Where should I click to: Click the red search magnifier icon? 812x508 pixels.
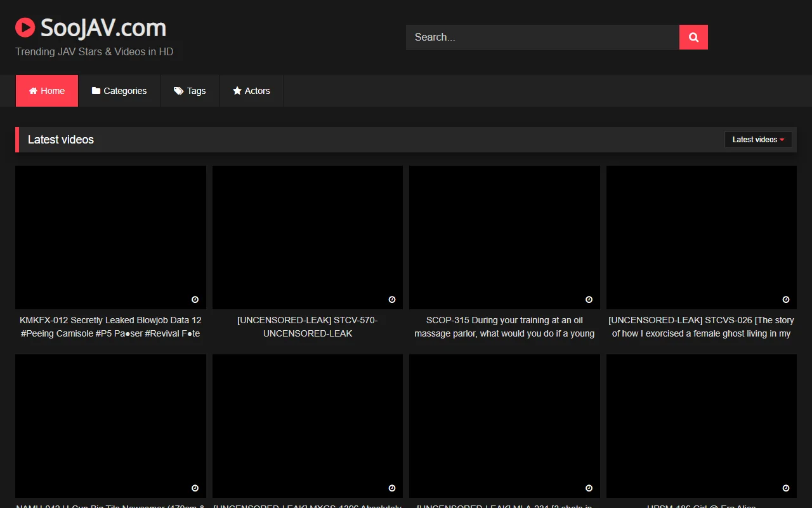tap(693, 37)
